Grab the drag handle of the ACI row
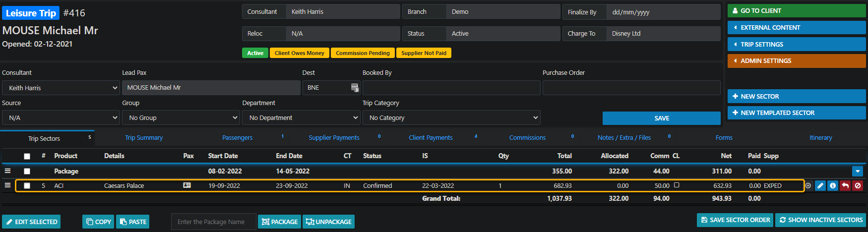This screenshot has height=232, width=868. click(7, 185)
